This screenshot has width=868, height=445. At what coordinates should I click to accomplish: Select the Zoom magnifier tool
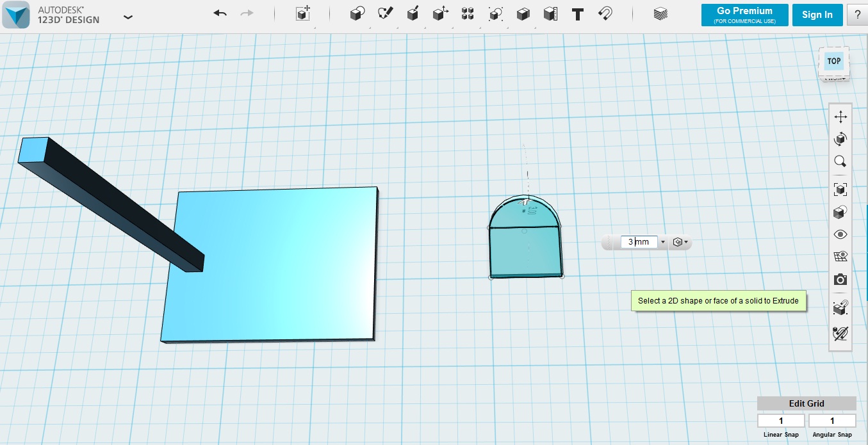840,161
